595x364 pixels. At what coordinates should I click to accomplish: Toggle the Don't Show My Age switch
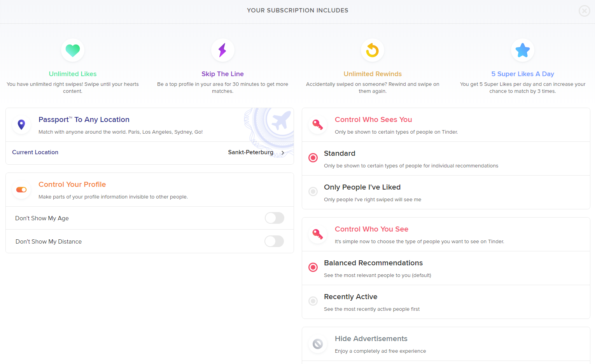275,218
